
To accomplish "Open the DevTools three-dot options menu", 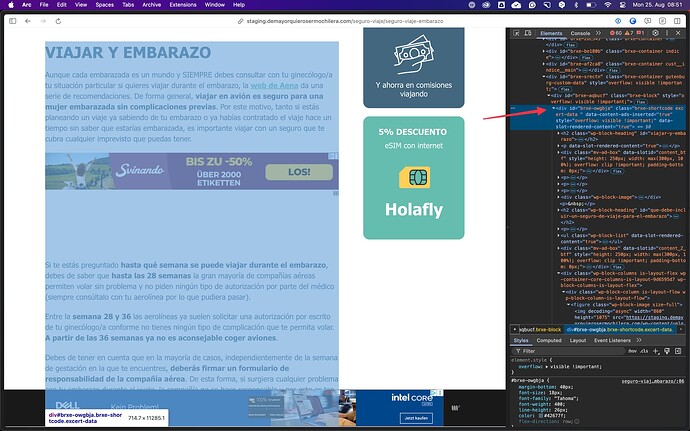I will tap(667, 33).
